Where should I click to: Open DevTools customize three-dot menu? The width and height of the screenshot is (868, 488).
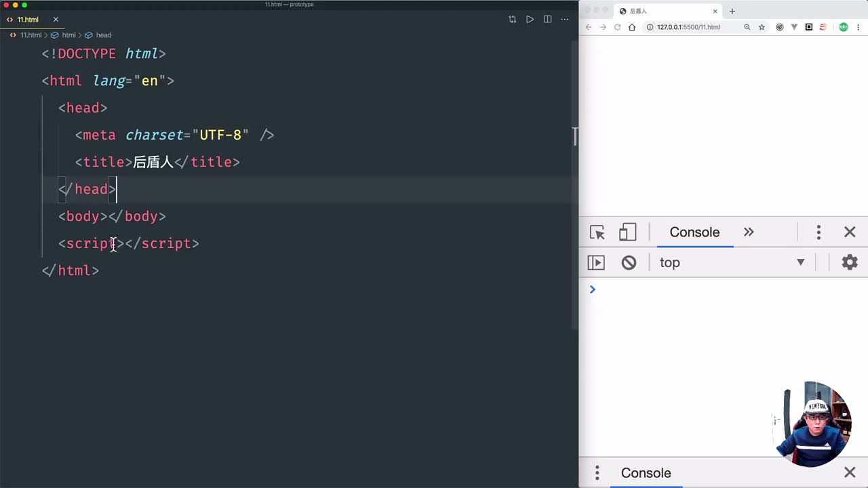818,232
